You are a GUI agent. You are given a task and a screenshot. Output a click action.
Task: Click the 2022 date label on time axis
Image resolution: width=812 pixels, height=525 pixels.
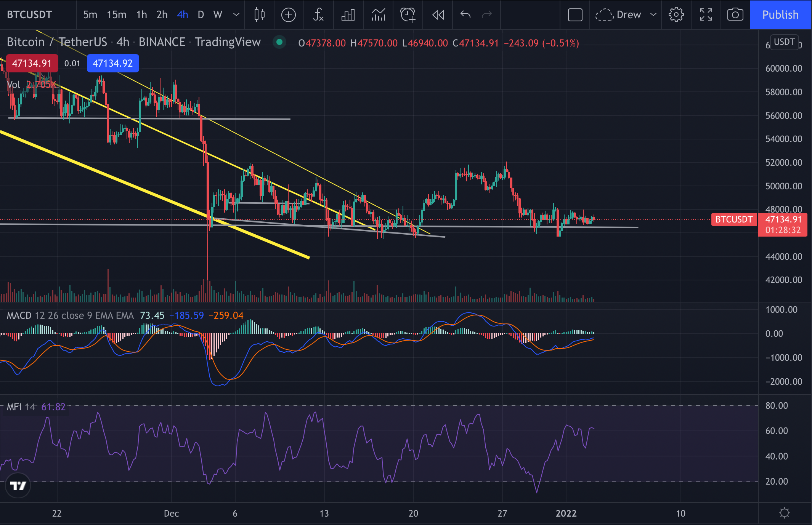pos(566,513)
